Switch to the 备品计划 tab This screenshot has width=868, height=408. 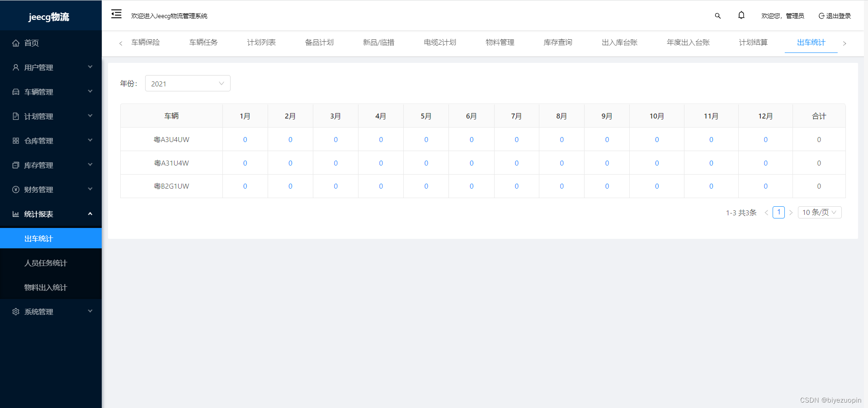pyautogui.click(x=319, y=43)
